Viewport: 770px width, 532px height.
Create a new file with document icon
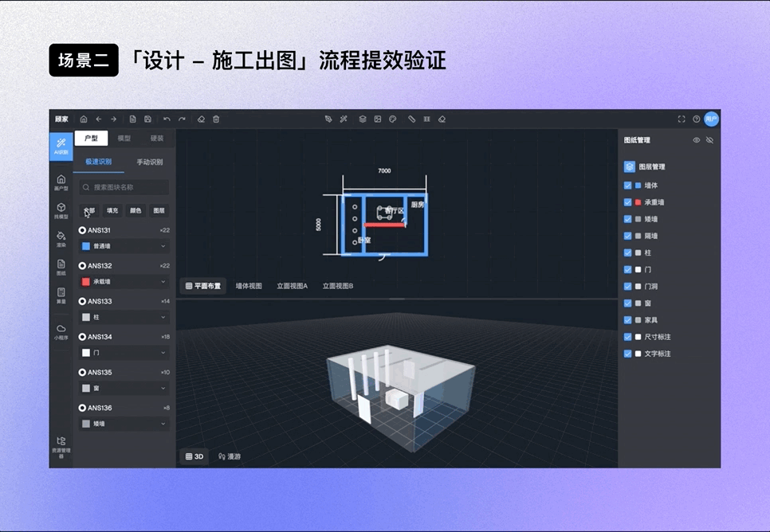132,119
